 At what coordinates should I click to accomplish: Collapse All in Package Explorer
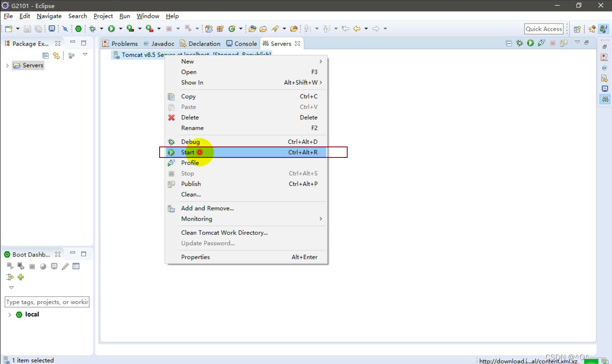click(x=45, y=56)
